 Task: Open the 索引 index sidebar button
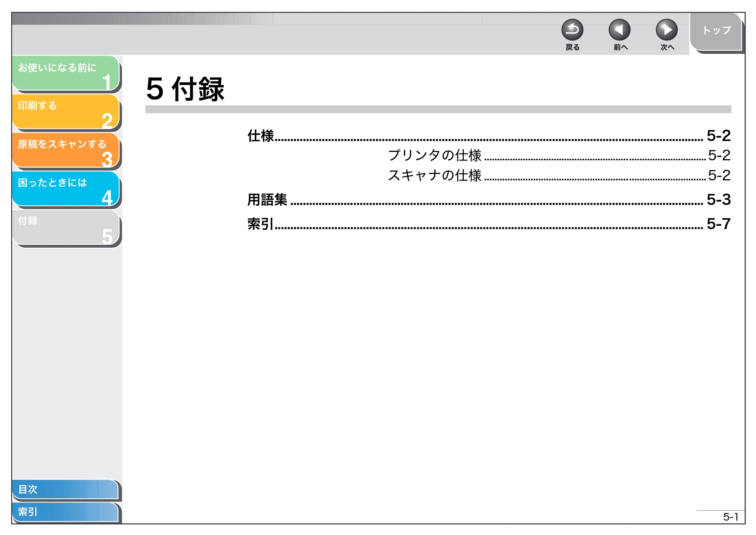point(65,512)
